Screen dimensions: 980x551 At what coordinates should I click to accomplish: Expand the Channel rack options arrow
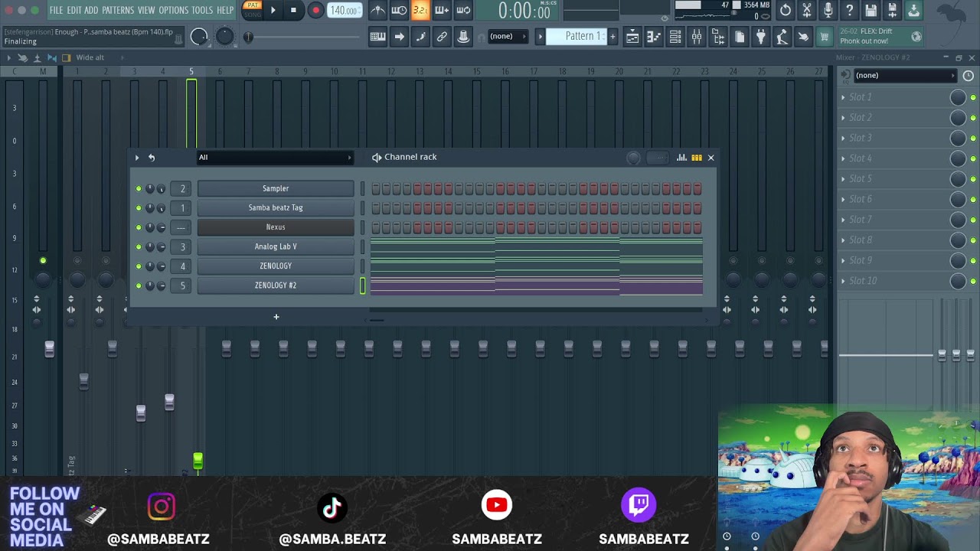pos(137,158)
